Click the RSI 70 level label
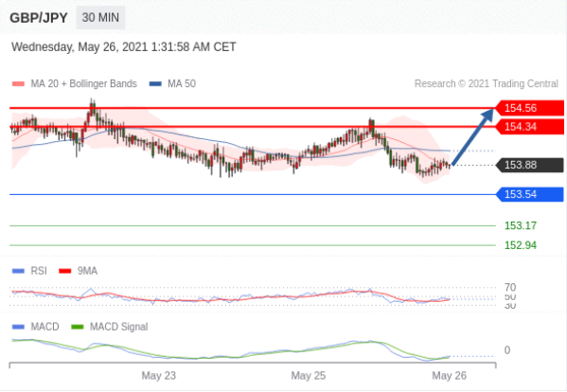 (x=510, y=288)
